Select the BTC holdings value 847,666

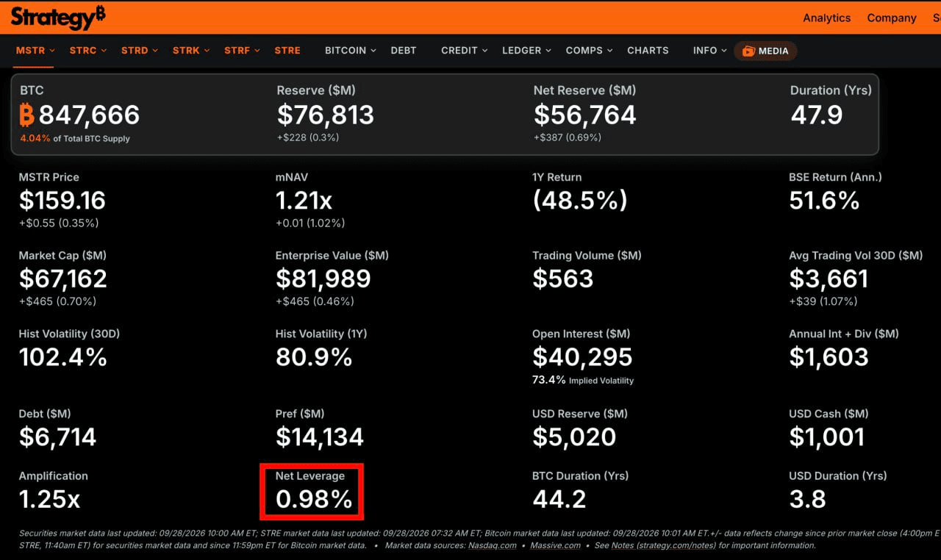[89, 115]
